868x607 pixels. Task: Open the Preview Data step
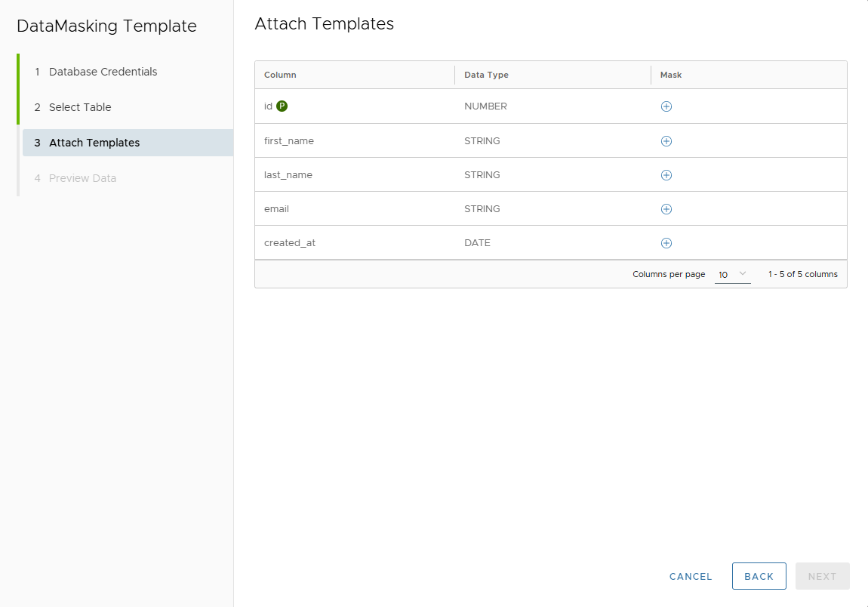point(82,178)
